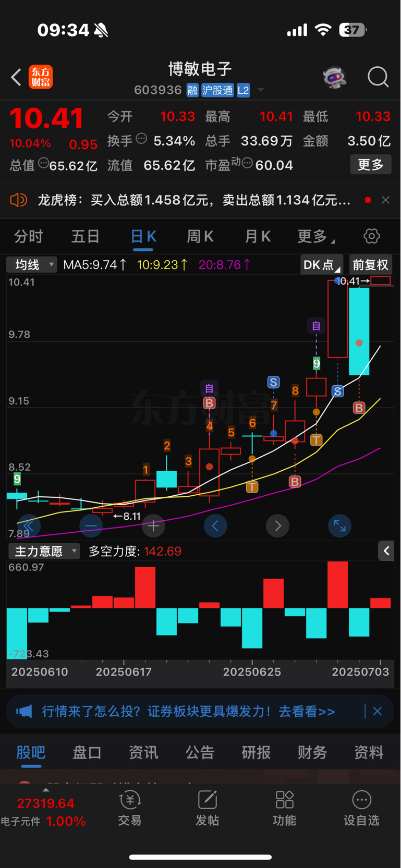Tap the search magnifier icon
The width and height of the screenshot is (401, 868).
(x=378, y=77)
